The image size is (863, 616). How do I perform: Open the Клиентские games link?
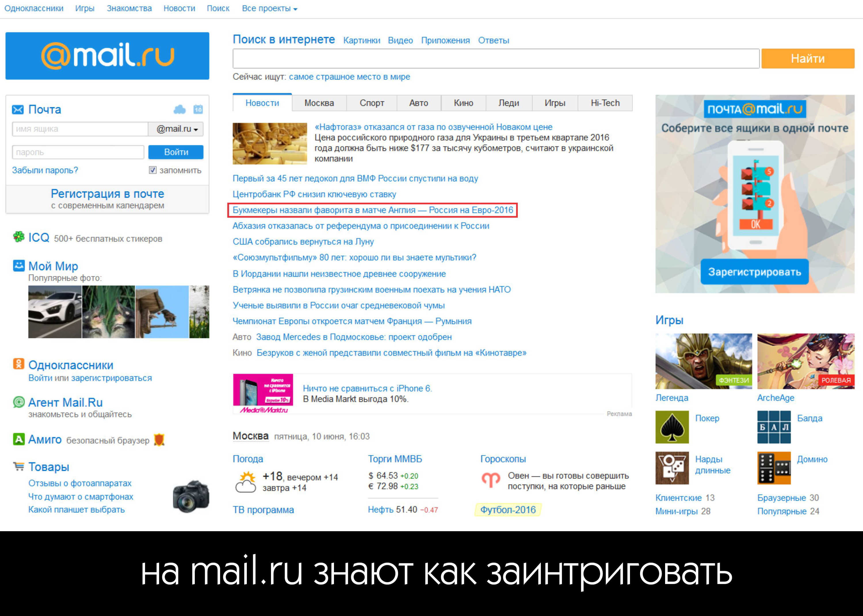679,497
